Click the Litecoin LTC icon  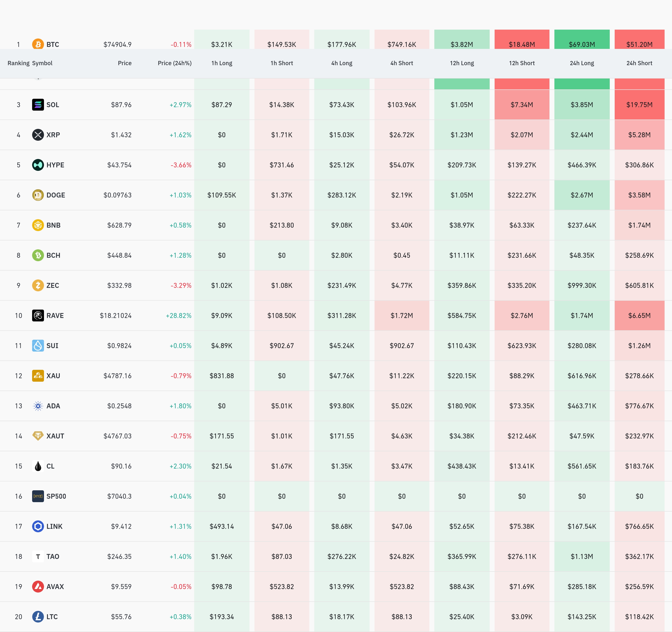[x=38, y=616]
